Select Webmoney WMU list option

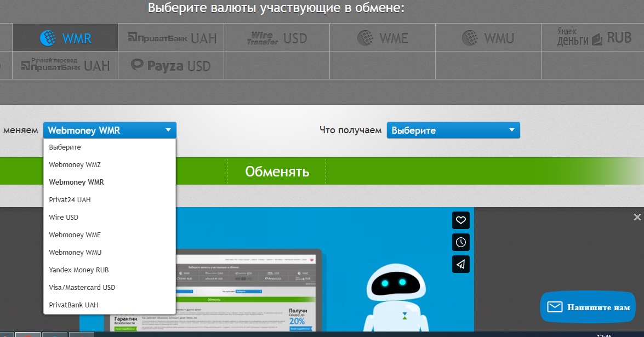[110, 252]
